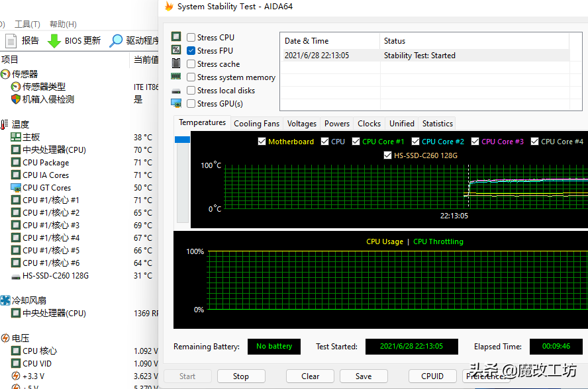Toggle the CPU graph checkbox
The image size is (588, 389).
tap(324, 142)
